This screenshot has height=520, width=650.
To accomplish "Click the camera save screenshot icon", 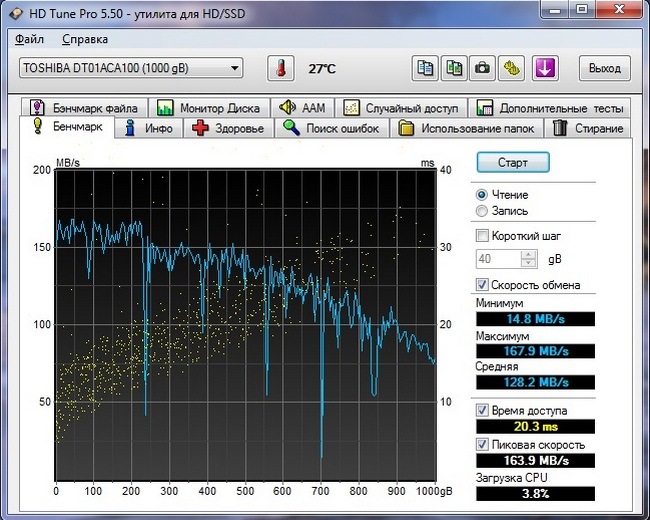I will [x=483, y=69].
